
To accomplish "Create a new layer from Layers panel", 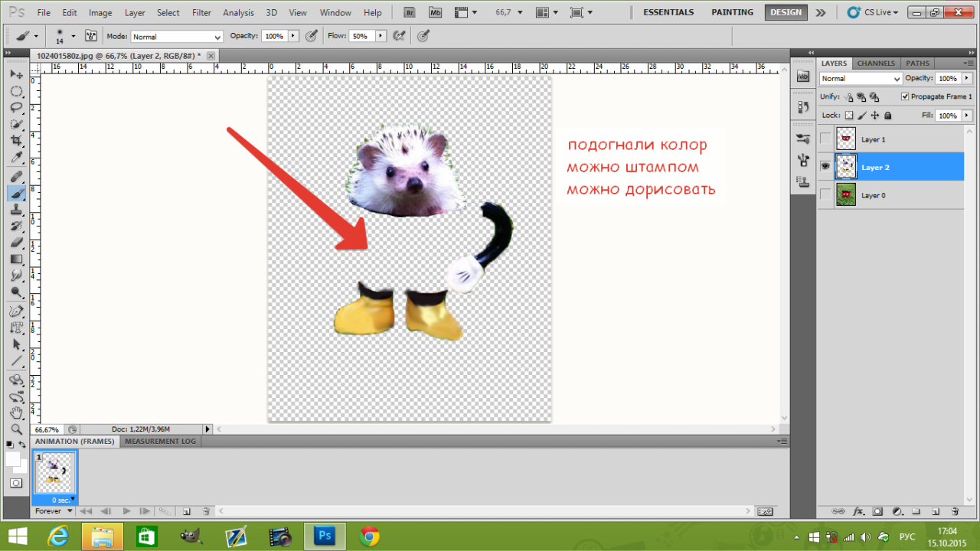I will pyautogui.click(x=936, y=511).
